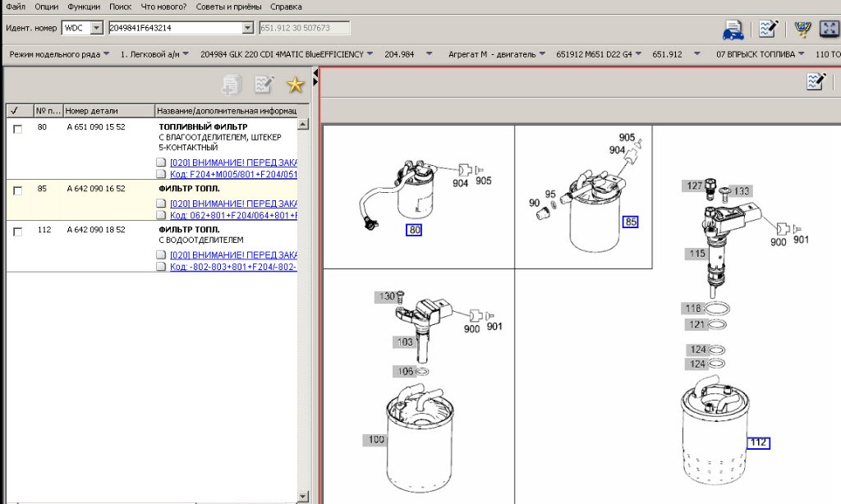Click the fullscreen expand icon top right

tap(828, 30)
